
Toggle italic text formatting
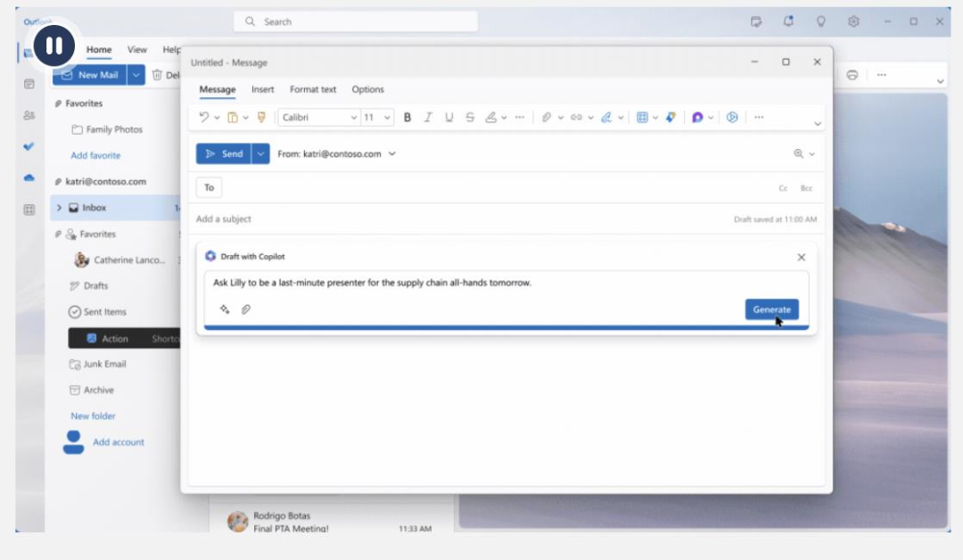click(x=428, y=118)
